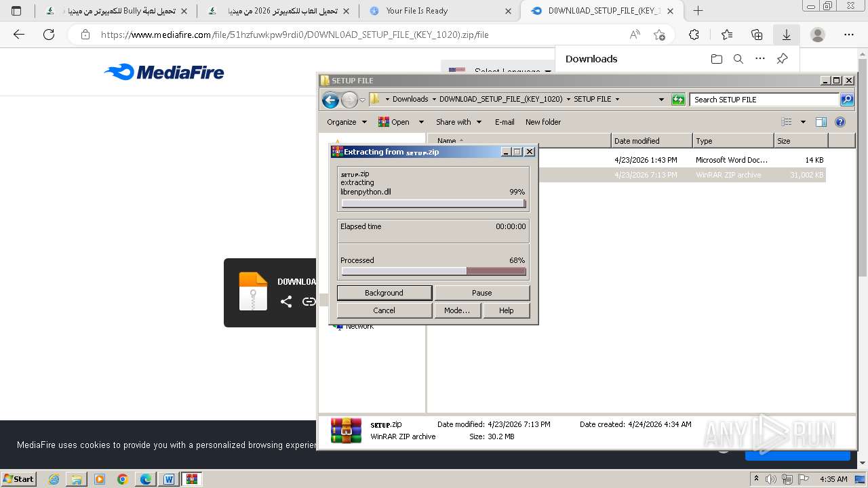Reload the MediaFire page
Screen dimensions: 868x488
pos(49,35)
